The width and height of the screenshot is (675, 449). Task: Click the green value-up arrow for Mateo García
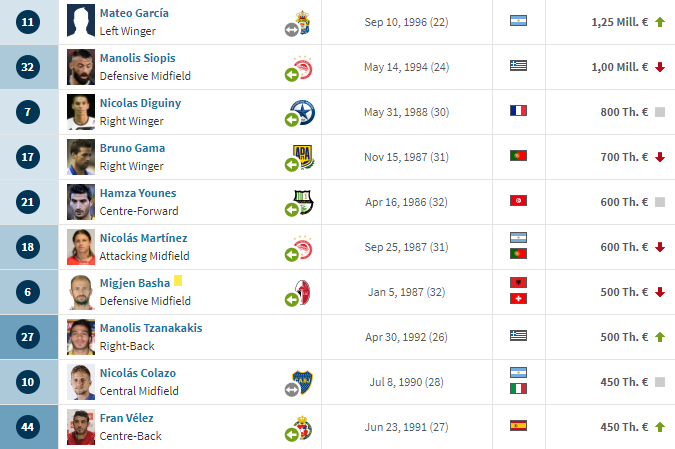pyautogui.click(x=660, y=22)
